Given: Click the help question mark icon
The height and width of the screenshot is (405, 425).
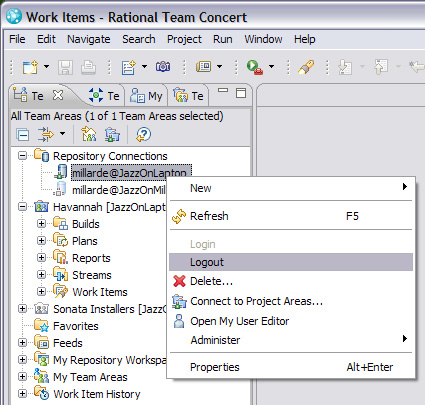Looking at the screenshot, I should pos(143,135).
